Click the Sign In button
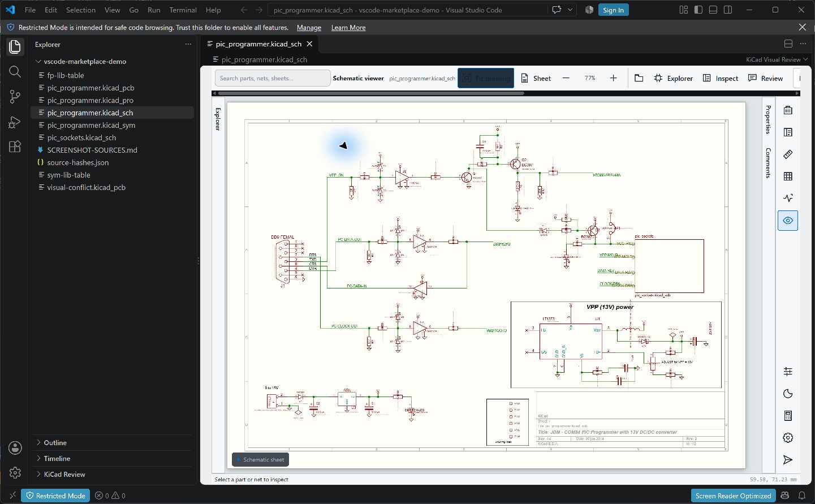 point(613,10)
